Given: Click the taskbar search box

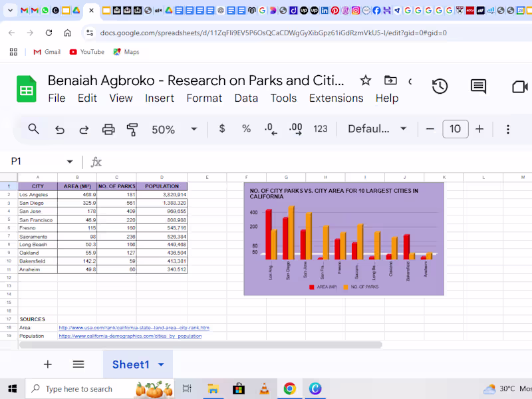Looking at the screenshot, I should pos(100,389).
